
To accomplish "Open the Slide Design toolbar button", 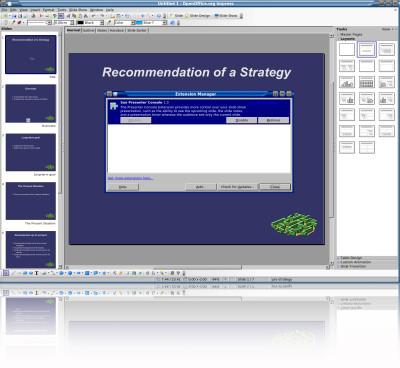I will tap(198, 16).
